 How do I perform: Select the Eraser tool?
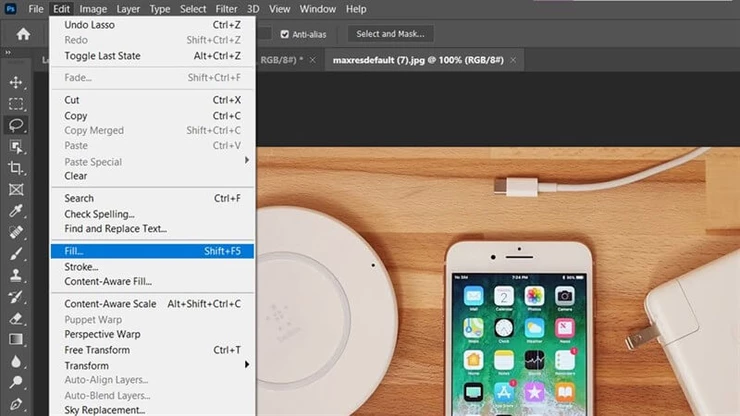click(x=16, y=319)
